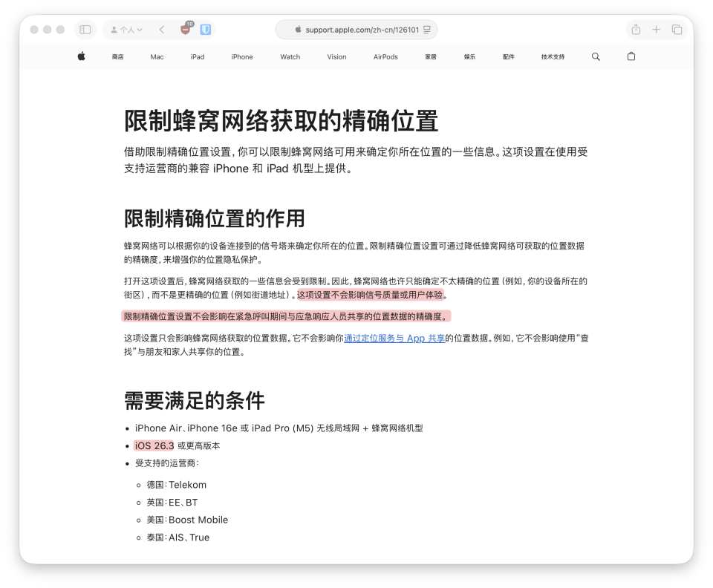
Task: Click the 限制精确位置的作用 heading
Action: point(214,218)
